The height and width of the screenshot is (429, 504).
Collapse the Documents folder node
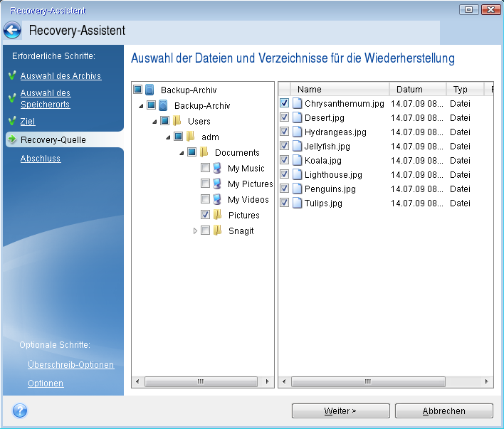182,153
